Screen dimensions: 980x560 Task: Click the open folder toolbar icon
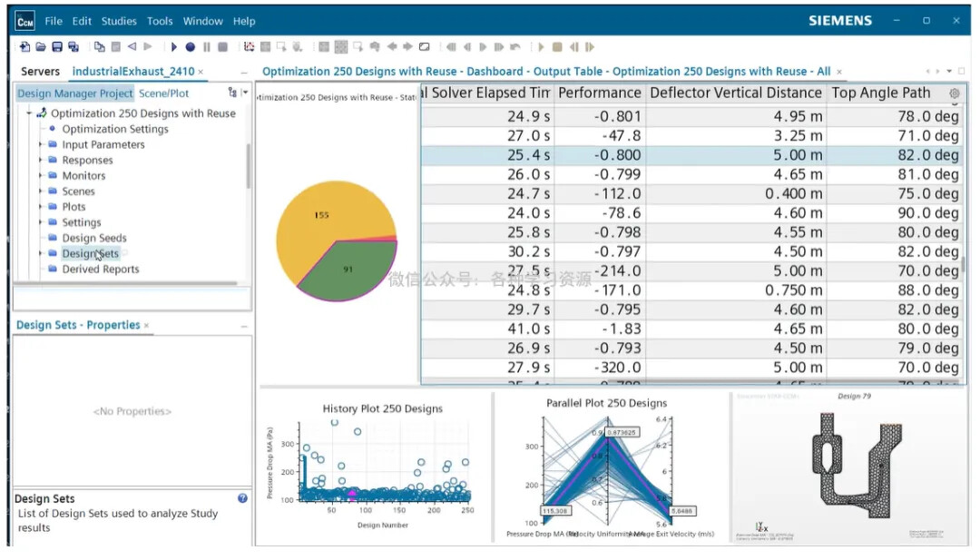point(41,46)
